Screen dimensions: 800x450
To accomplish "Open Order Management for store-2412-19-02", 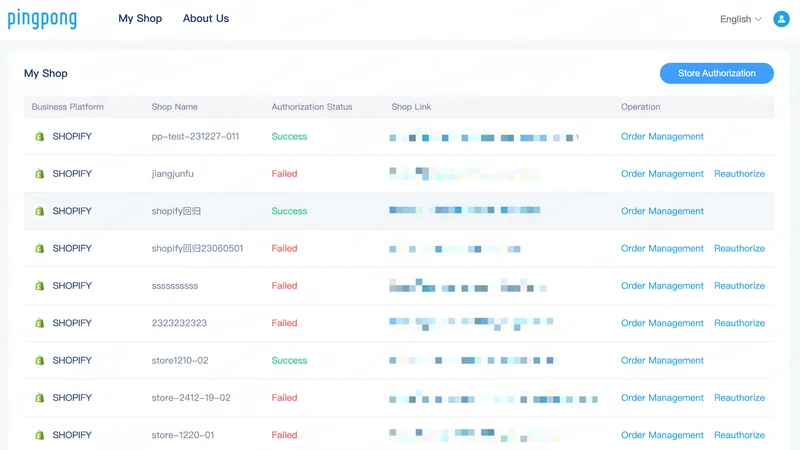I will tap(662, 397).
